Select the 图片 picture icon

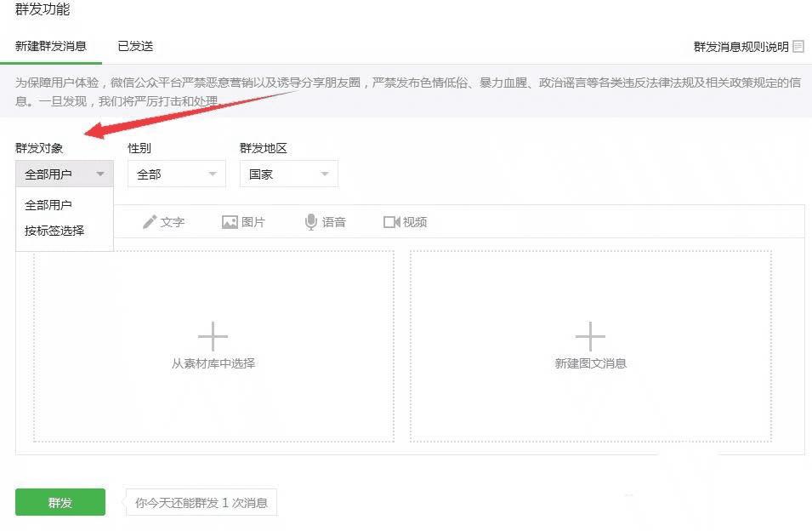(x=230, y=222)
